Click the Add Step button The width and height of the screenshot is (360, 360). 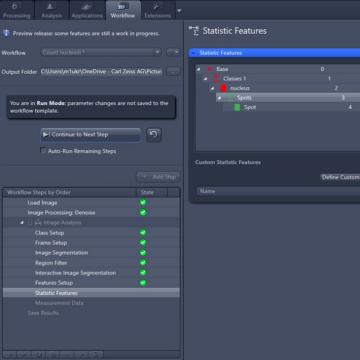click(158, 177)
